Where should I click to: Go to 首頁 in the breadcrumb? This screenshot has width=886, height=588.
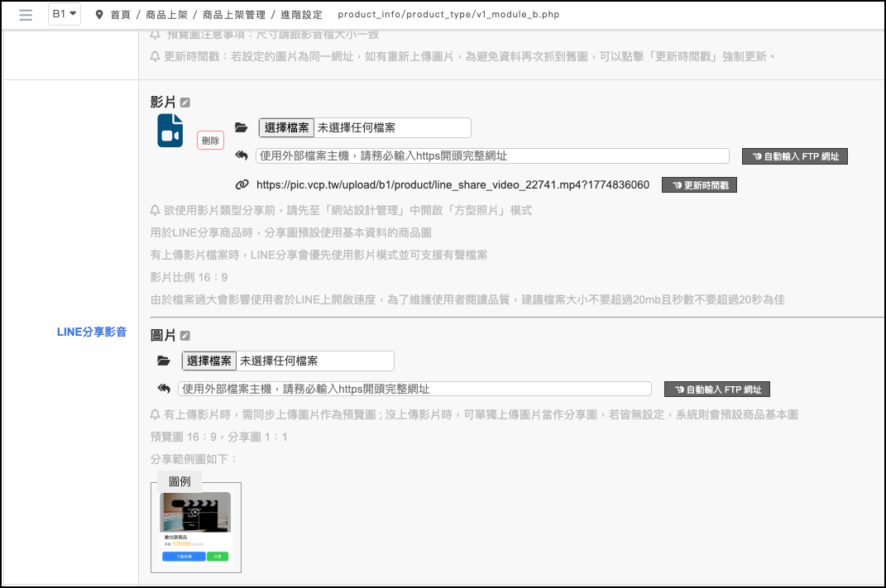(x=122, y=15)
